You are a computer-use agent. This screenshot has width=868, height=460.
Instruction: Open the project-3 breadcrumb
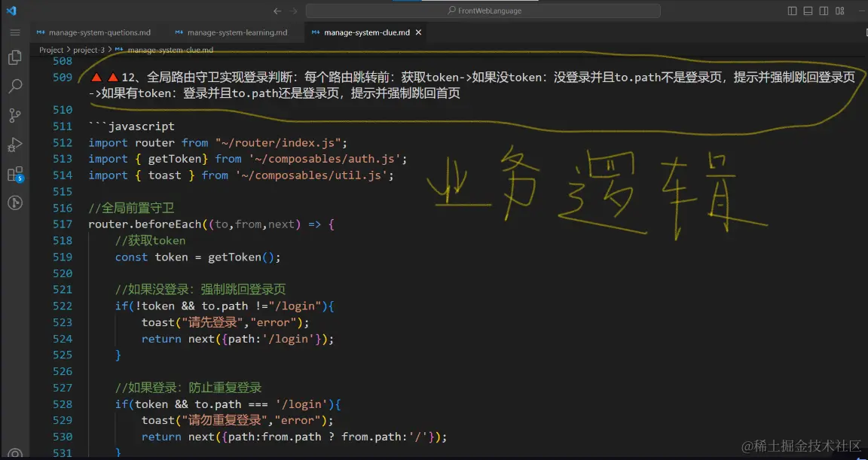coord(89,50)
